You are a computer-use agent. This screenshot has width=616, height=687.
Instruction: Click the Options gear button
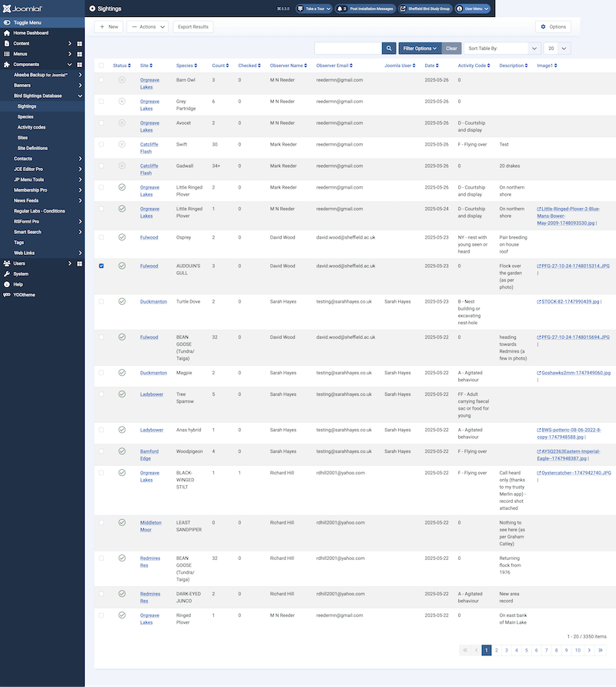(553, 27)
